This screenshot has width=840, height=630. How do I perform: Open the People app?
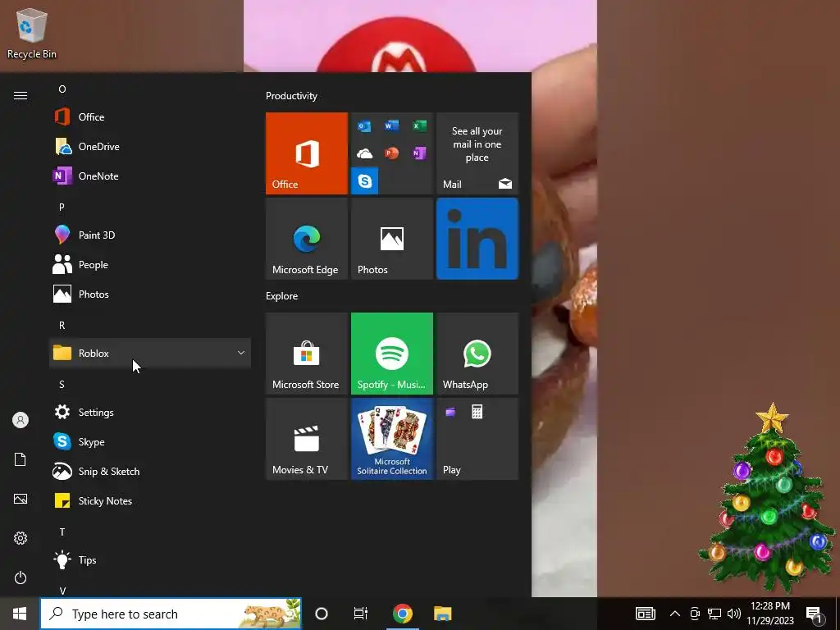pyautogui.click(x=150, y=265)
